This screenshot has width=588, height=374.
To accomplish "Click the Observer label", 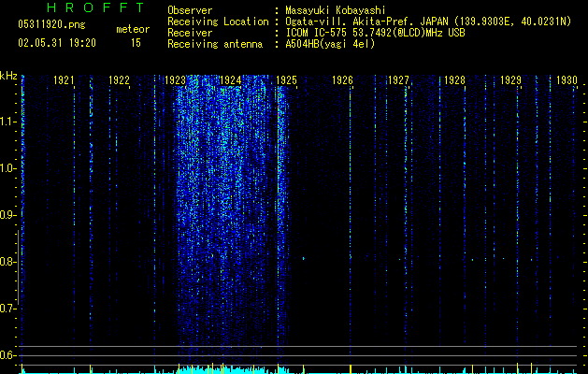I will [190, 10].
